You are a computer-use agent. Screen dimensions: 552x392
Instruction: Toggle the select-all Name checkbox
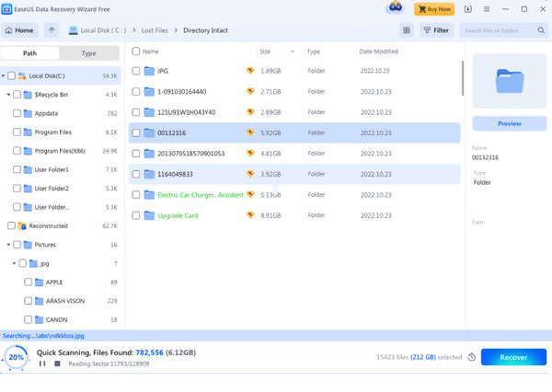point(136,52)
